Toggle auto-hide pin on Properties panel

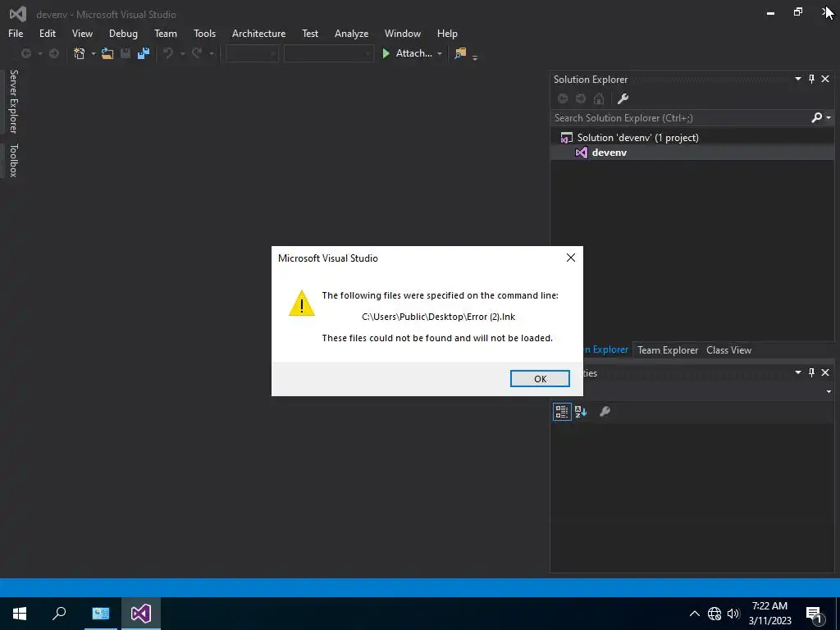click(811, 372)
